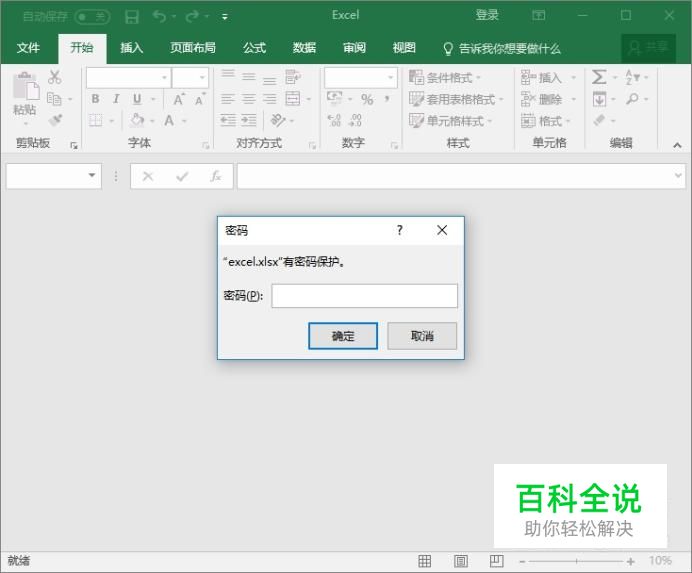Switch to the 公式 tab
This screenshot has width=692, height=573.
tap(255, 48)
